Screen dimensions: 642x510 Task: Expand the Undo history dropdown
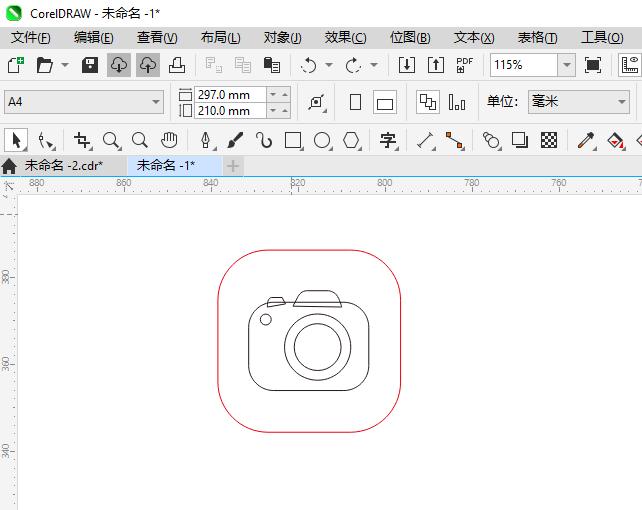point(329,65)
